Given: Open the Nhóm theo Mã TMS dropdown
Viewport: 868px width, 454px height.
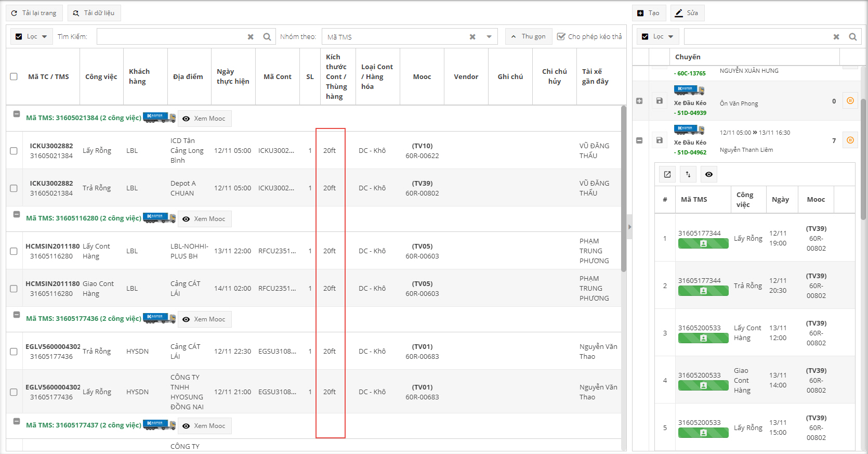Looking at the screenshot, I should pos(489,37).
